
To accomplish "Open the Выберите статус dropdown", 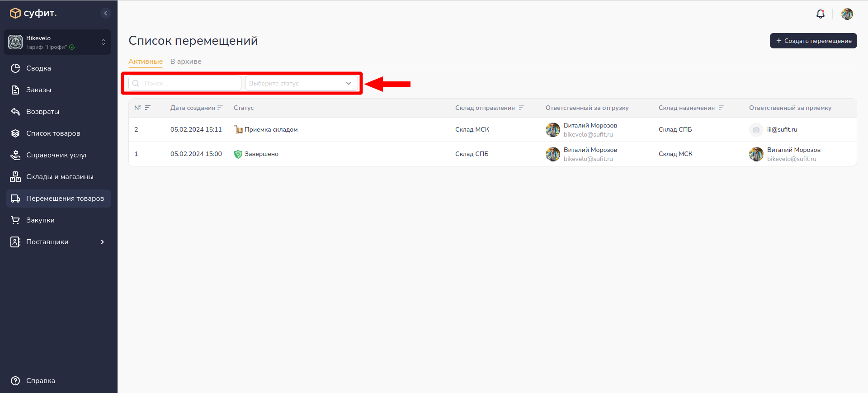I will [302, 83].
